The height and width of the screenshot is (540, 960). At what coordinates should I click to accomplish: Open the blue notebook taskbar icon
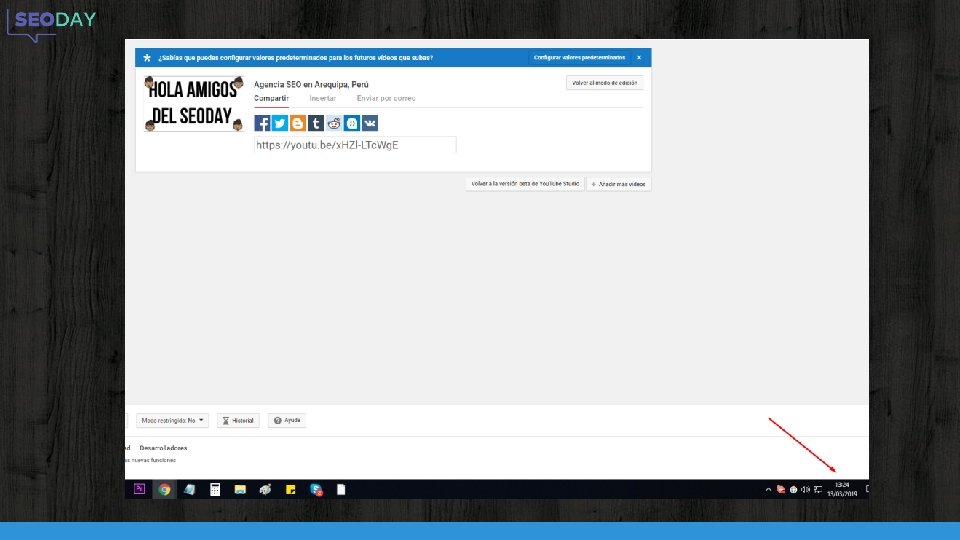190,489
